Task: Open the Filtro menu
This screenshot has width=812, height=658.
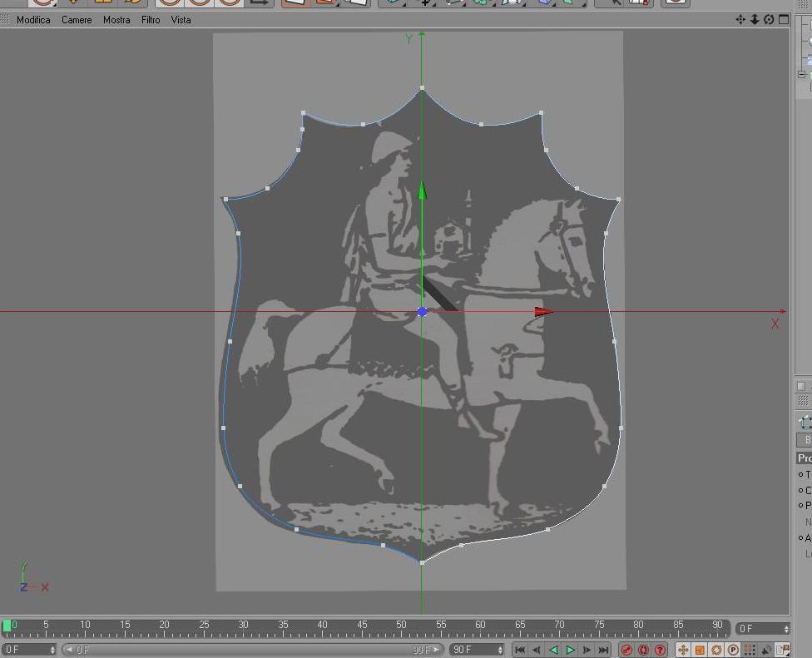Action: (x=151, y=20)
